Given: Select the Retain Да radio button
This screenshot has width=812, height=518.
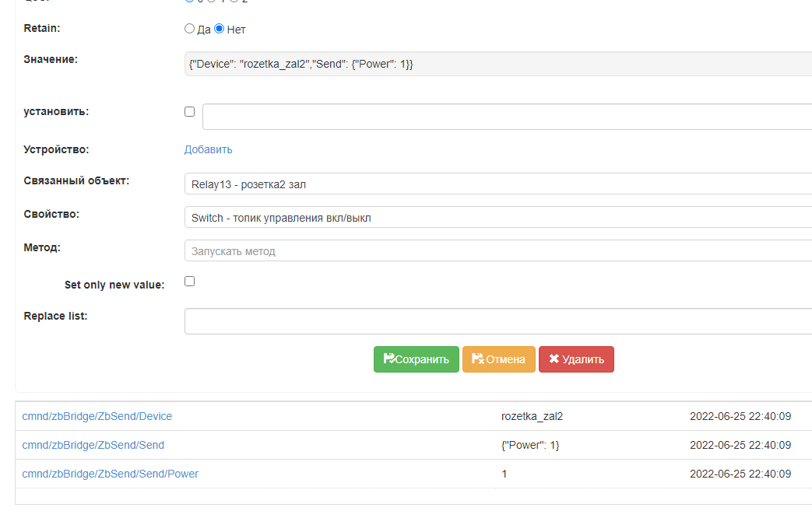Looking at the screenshot, I should 189,29.
